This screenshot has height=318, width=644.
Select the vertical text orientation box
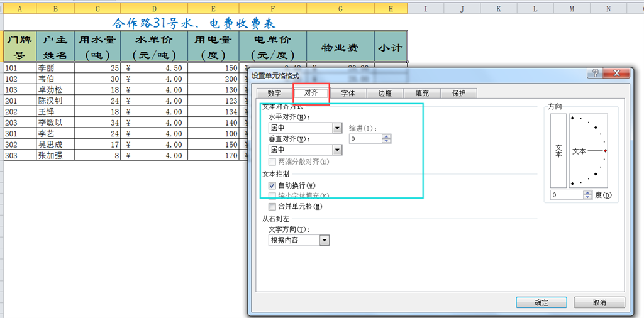tap(558, 150)
